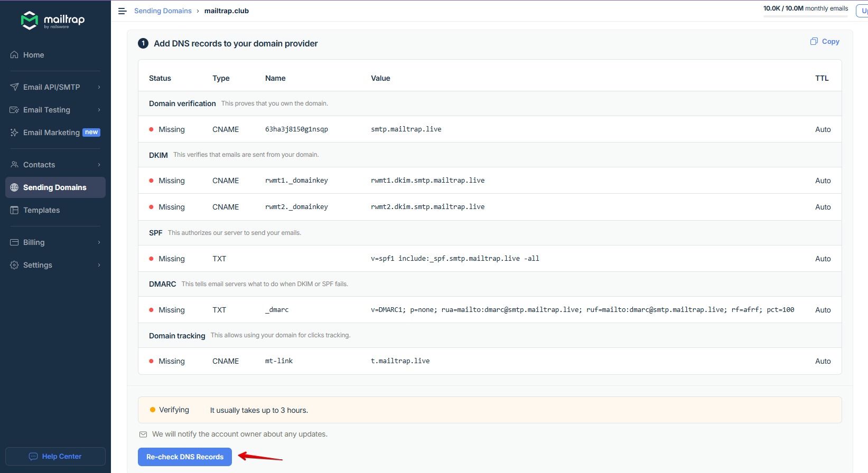Viewport: 868px width, 473px height.
Task: Click the Re-check DNS Records button
Action: [185, 457]
